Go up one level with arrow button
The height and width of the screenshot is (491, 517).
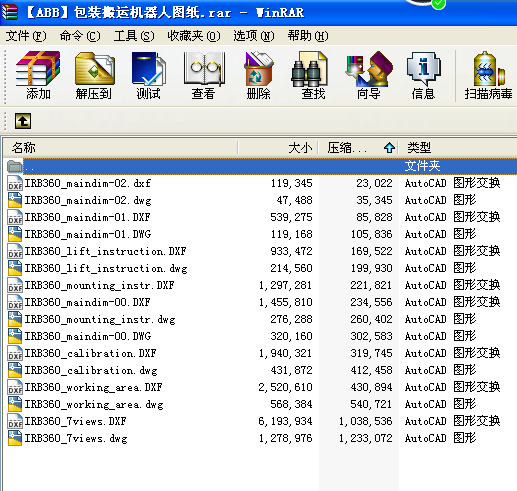[23, 121]
